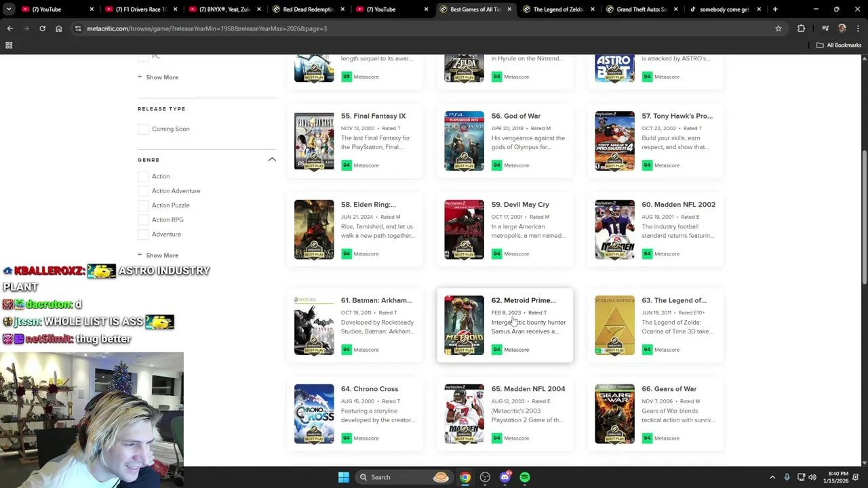The width and height of the screenshot is (868, 488).
Task: Expand Show More under Genre
Action: tap(158, 256)
